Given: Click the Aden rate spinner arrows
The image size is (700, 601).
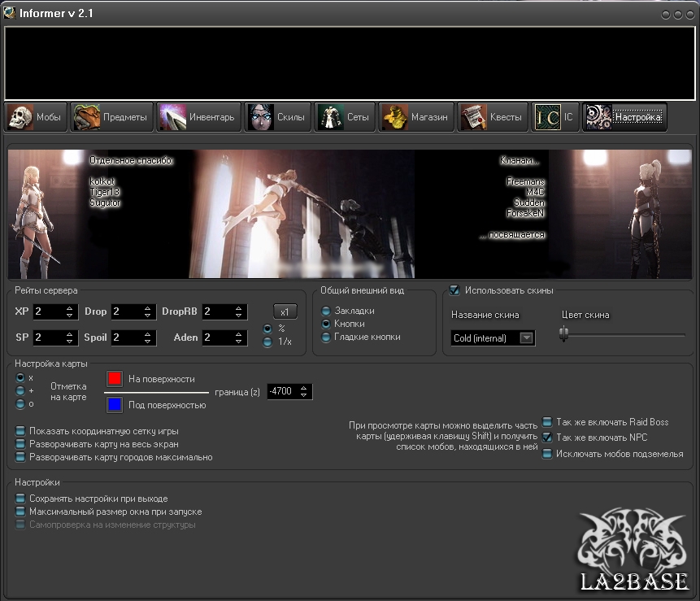Looking at the screenshot, I should click(x=239, y=338).
